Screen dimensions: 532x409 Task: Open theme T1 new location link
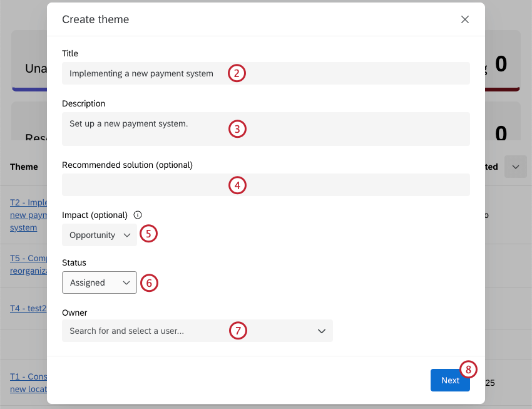click(x=28, y=383)
